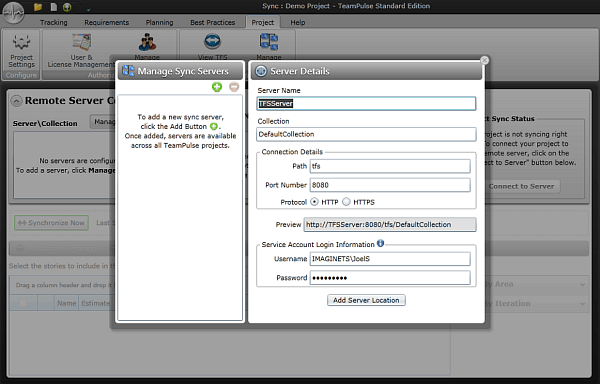600x384 pixels.
Task: Click the info icon beside Service Account Login
Action: pyautogui.click(x=380, y=243)
